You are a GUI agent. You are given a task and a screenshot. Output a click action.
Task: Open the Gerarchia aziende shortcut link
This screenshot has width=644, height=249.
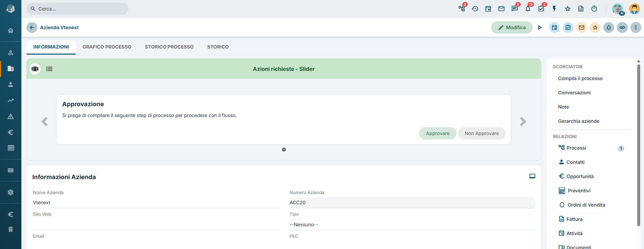pos(578,121)
